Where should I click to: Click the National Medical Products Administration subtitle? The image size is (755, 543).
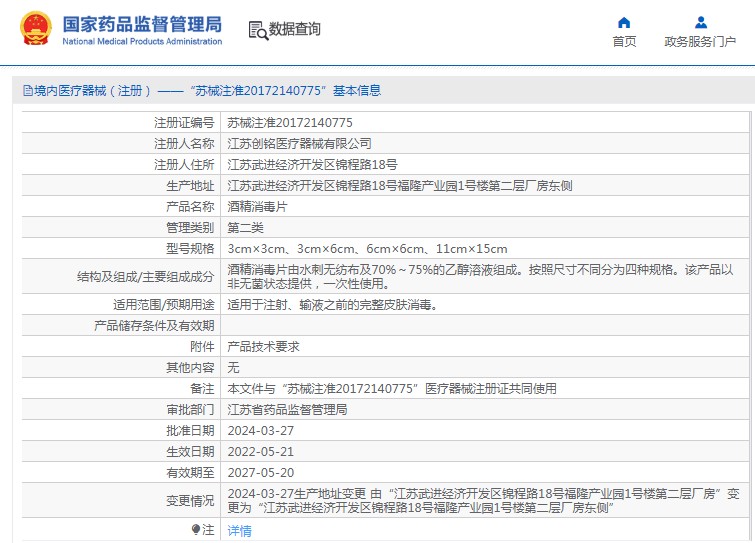(142, 41)
